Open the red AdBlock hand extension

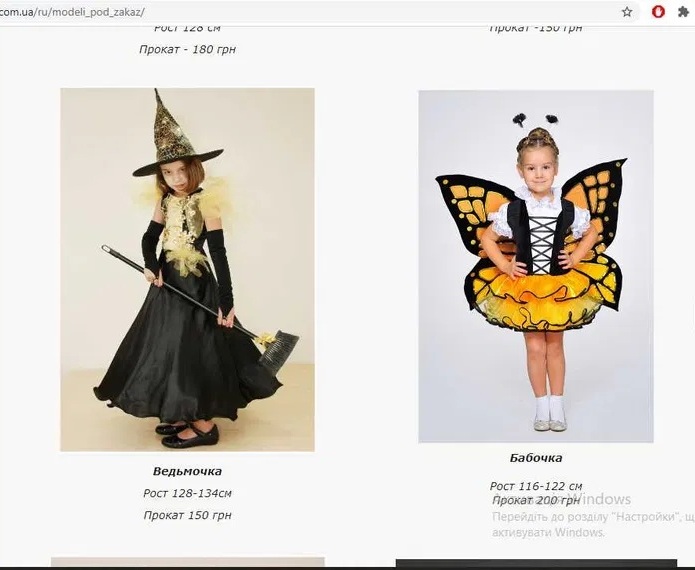[x=658, y=12]
